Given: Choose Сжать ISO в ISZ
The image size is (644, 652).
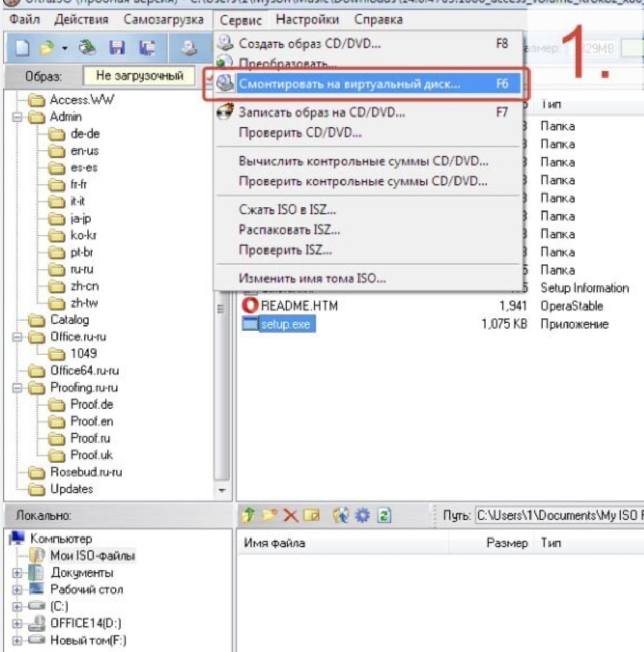Looking at the screenshot, I should pos(368,209).
